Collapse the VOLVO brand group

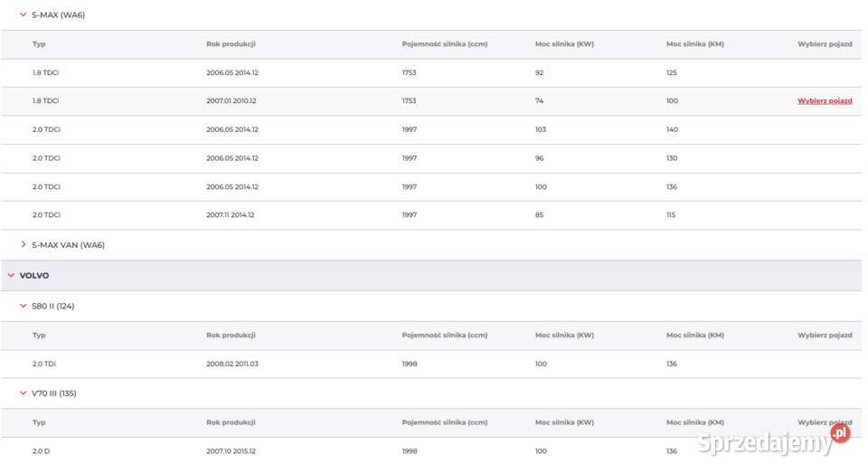coord(11,275)
